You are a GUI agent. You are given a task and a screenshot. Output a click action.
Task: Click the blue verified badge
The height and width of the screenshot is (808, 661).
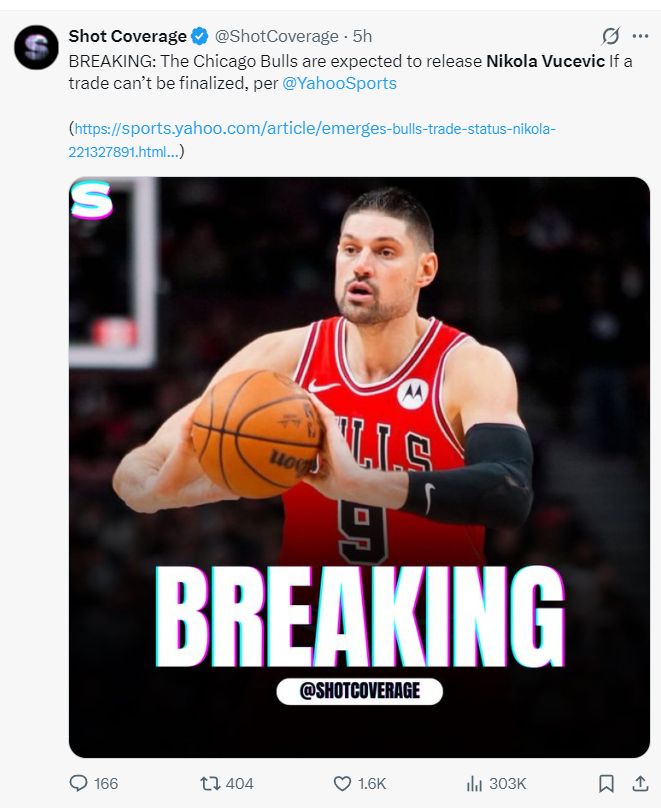pos(200,36)
